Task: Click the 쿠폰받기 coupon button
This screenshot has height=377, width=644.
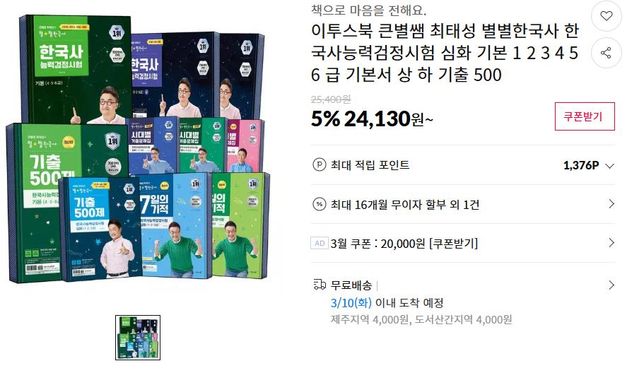Action: pos(584,117)
